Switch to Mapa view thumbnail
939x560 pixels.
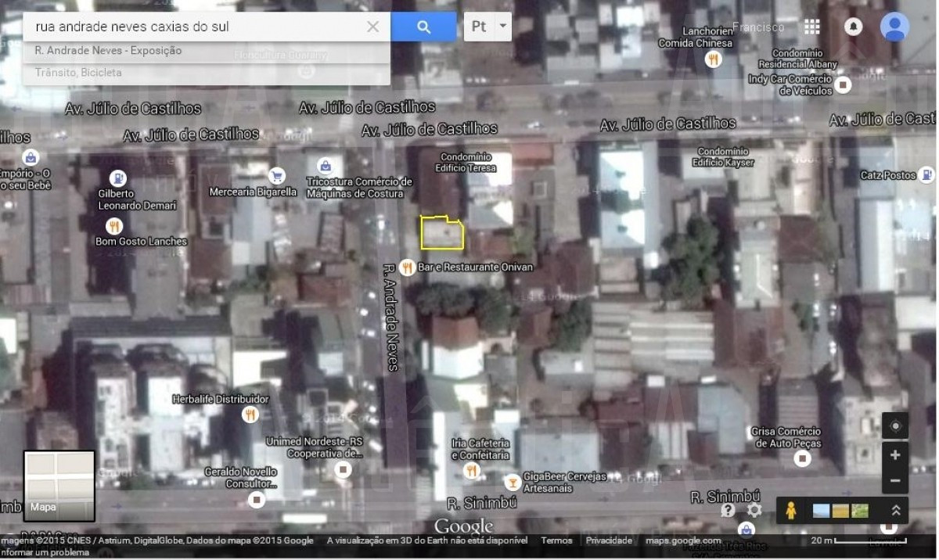[x=59, y=486]
